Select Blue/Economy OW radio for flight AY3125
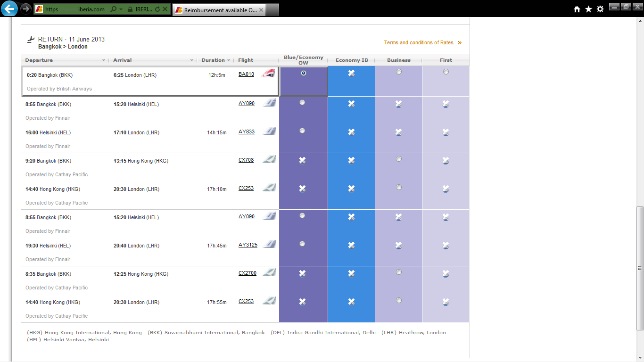 pyautogui.click(x=302, y=244)
